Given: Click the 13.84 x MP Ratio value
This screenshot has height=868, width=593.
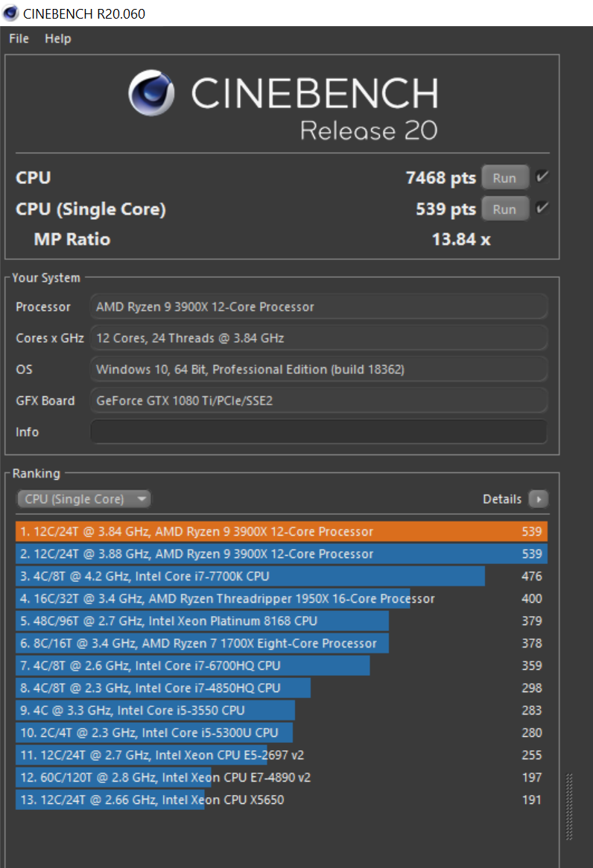Looking at the screenshot, I should (x=460, y=239).
